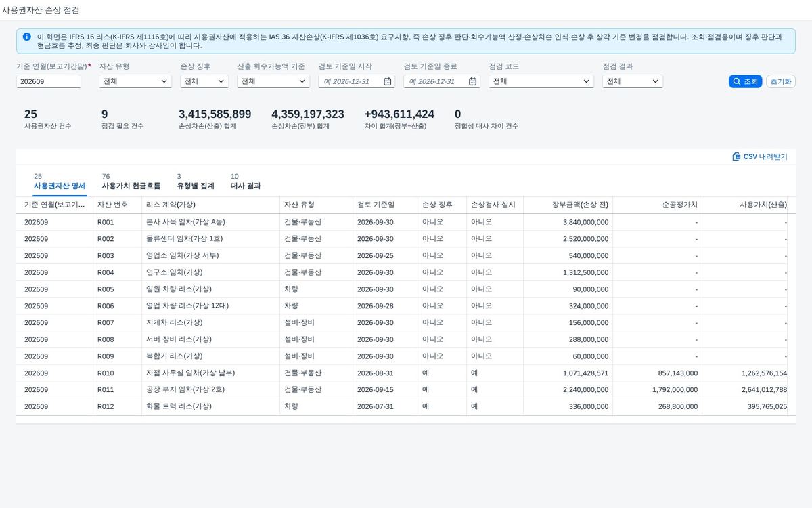Click the 리스 계약(가상) column header
Screen dimensions: 812x508
point(211,205)
